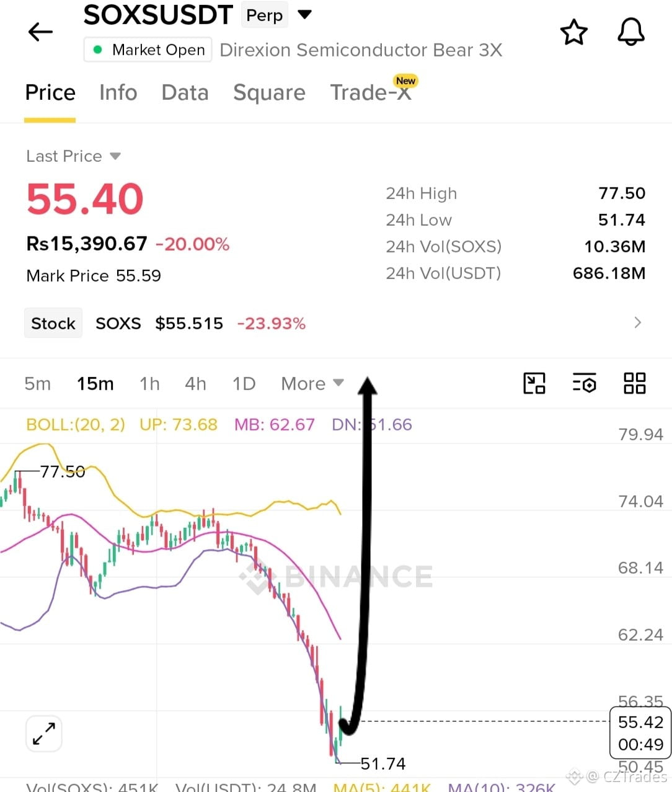Select the 5m chart interval
Viewport: 672px width, 792px height.
(x=37, y=384)
